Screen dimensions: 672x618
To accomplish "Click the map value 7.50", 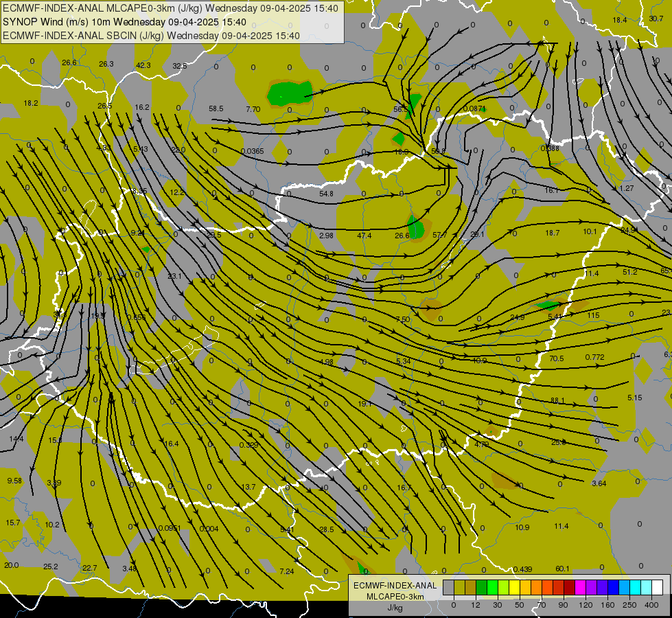I will pos(403,319).
